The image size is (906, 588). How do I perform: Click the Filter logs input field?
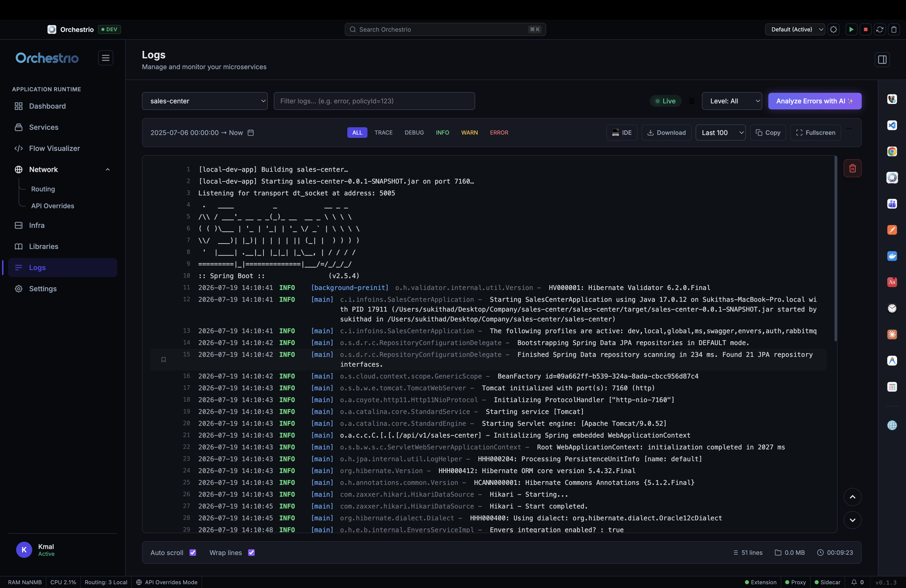(374, 101)
